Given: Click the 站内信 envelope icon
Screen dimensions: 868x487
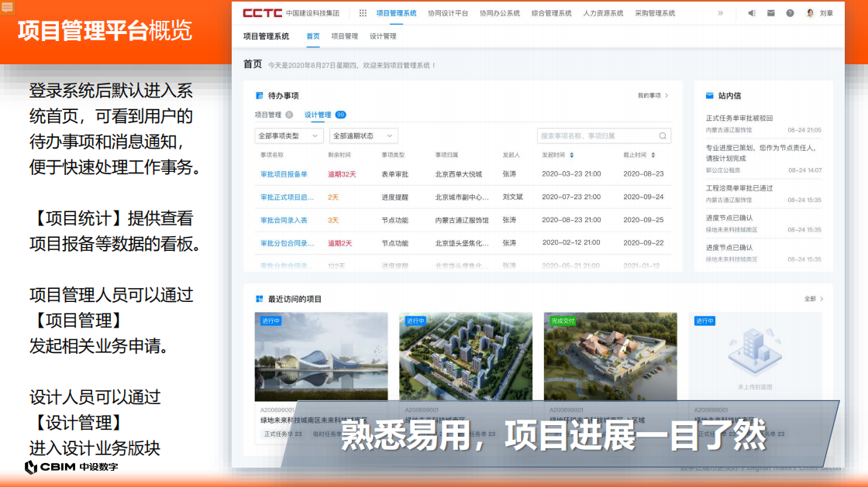Looking at the screenshot, I should tap(710, 96).
